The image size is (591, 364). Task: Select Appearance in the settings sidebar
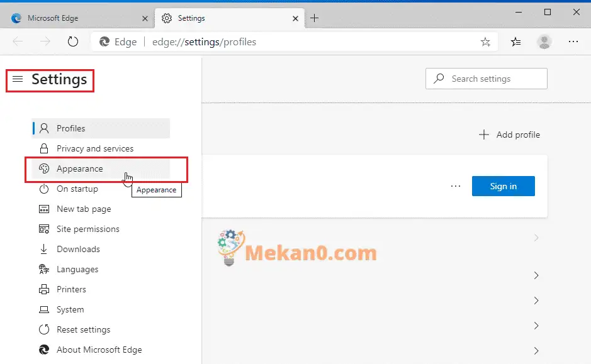coord(101,168)
